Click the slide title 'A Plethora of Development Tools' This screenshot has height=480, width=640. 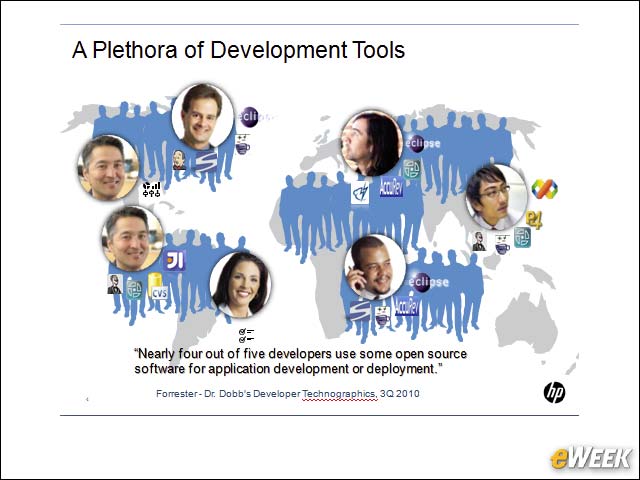coord(238,50)
